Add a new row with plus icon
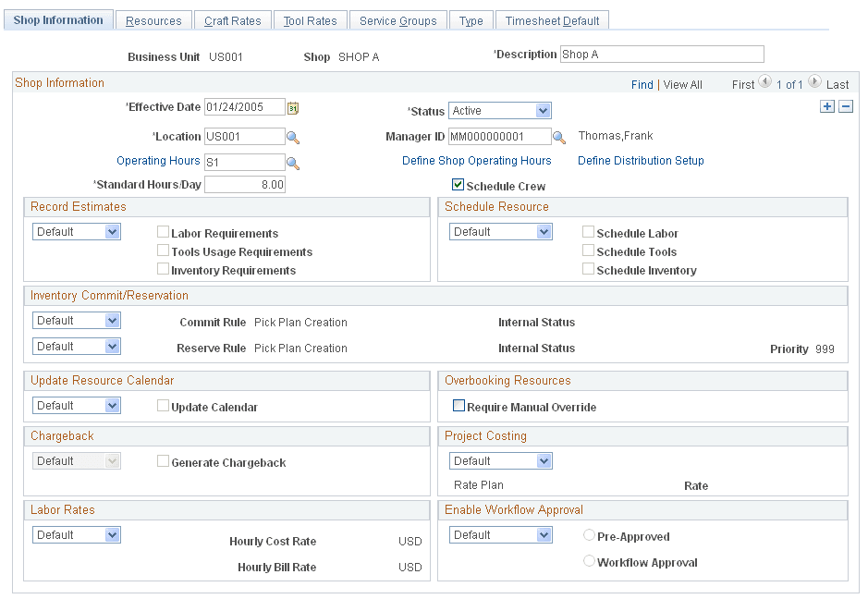868x599 pixels. pyautogui.click(x=827, y=107)
